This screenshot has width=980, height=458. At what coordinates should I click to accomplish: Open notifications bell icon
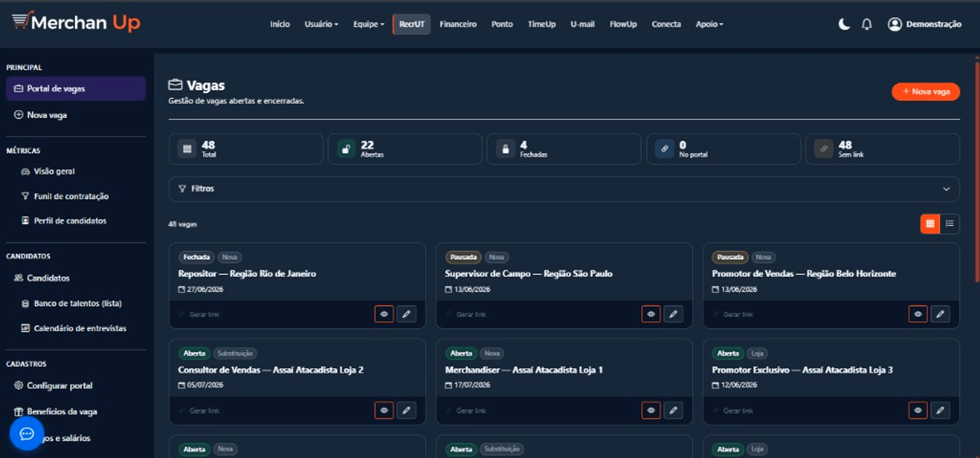pos(867,24)
